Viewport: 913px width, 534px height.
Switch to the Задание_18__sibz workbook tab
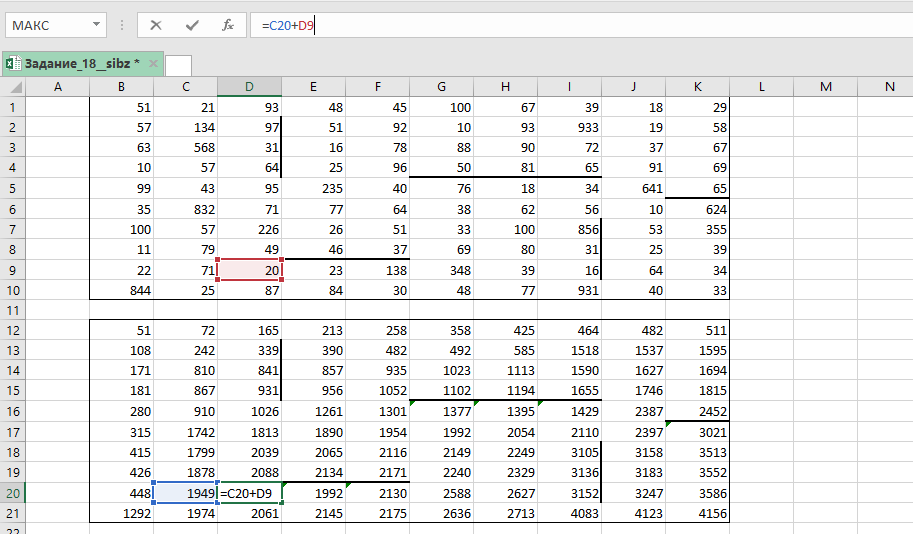click(x=82, y=63)
